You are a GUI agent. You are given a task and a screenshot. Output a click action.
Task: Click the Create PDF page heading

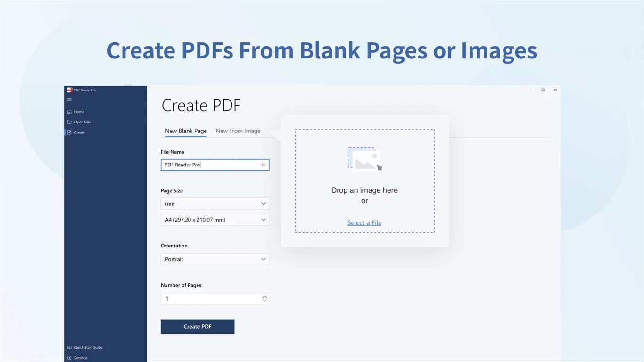click(x=201, y=106)
